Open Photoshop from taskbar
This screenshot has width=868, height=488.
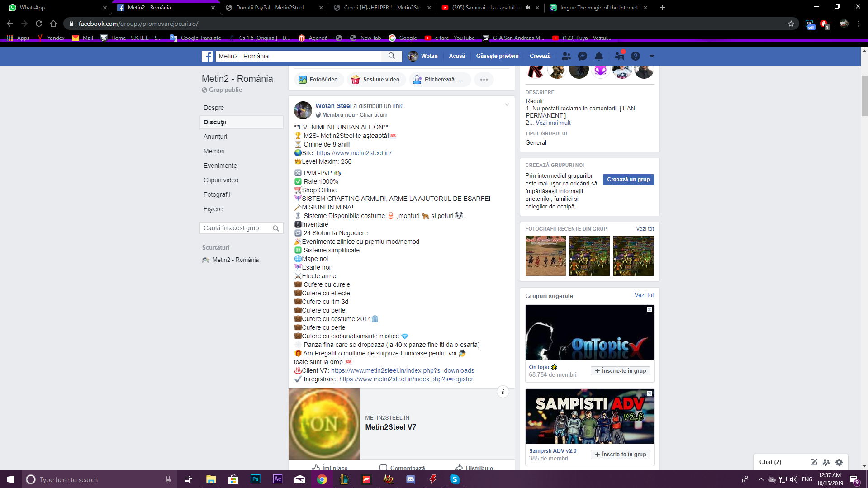coord(256,479)
